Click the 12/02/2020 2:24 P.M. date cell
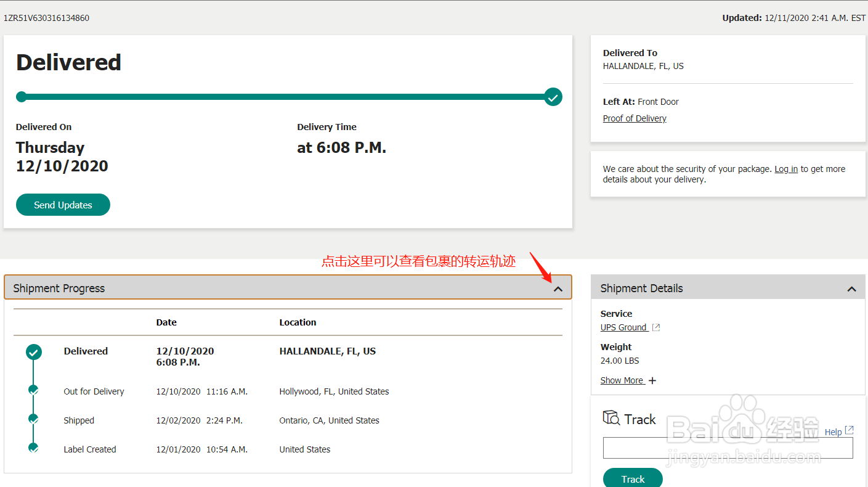This screenshot has height=487, width=868. click(x=199, y=420)
